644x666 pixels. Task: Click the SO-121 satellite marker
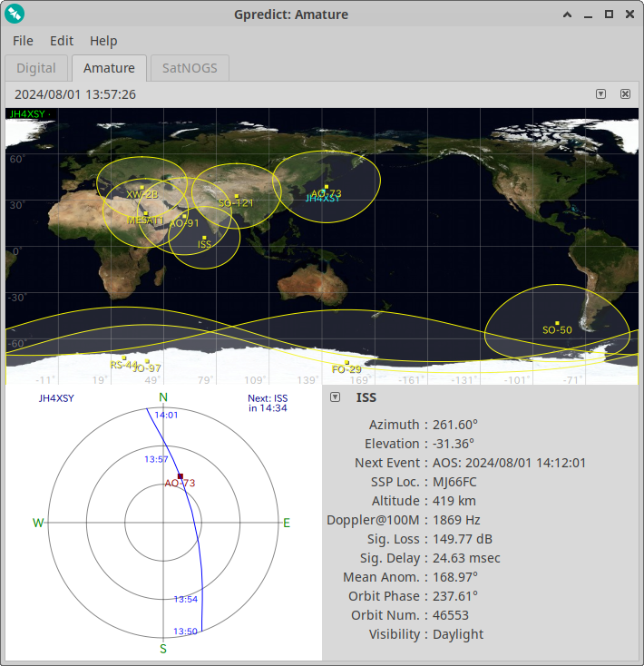[x=236, y=197]
